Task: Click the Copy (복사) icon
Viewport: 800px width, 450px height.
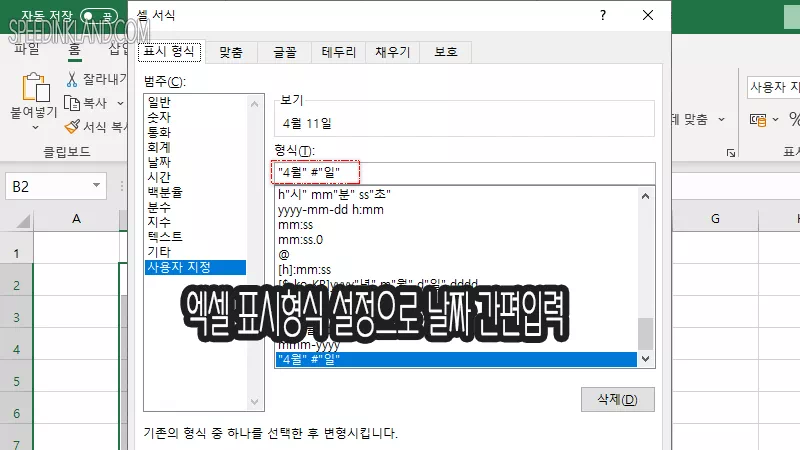Action: pos(73,102)
